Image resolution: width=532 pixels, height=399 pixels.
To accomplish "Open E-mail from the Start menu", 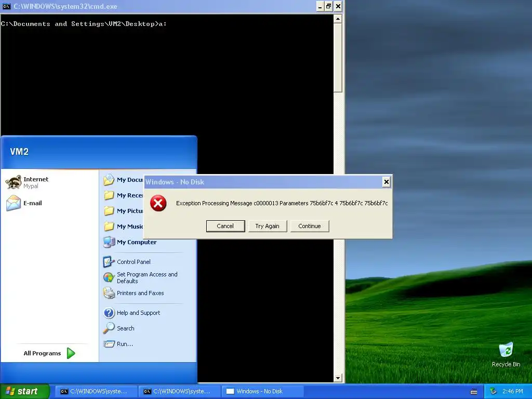I will [x=51, y=203].
